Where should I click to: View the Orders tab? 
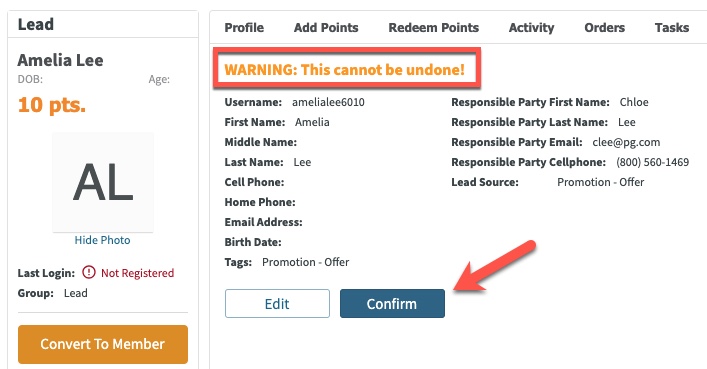(x=605, y=28)
